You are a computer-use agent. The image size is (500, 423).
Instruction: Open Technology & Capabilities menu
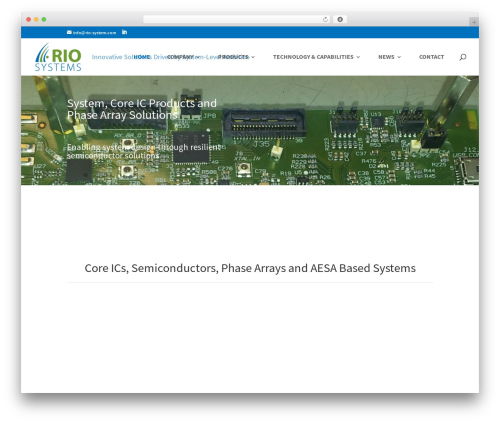tap(313, 57)
